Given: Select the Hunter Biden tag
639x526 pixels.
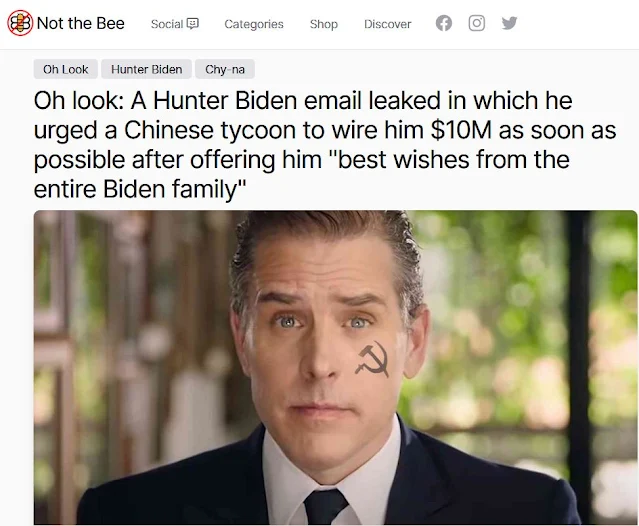Looking at the screenshot, I should (146, 69).
